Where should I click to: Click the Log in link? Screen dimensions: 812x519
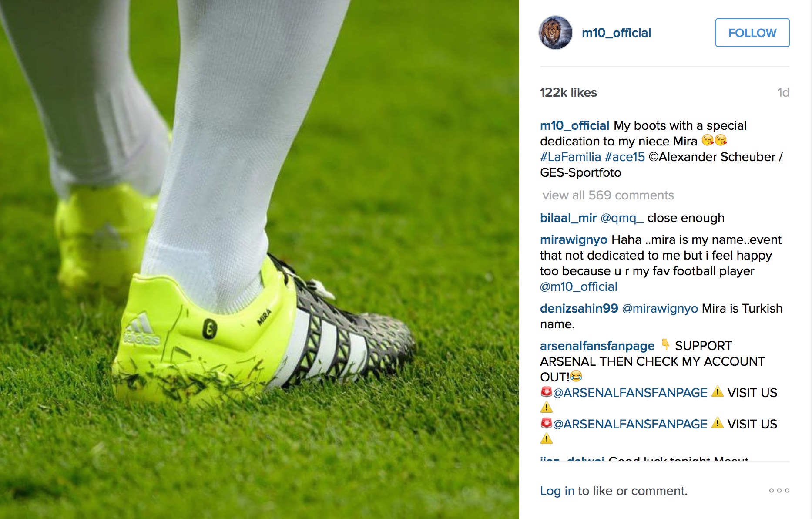coord(557,491)
